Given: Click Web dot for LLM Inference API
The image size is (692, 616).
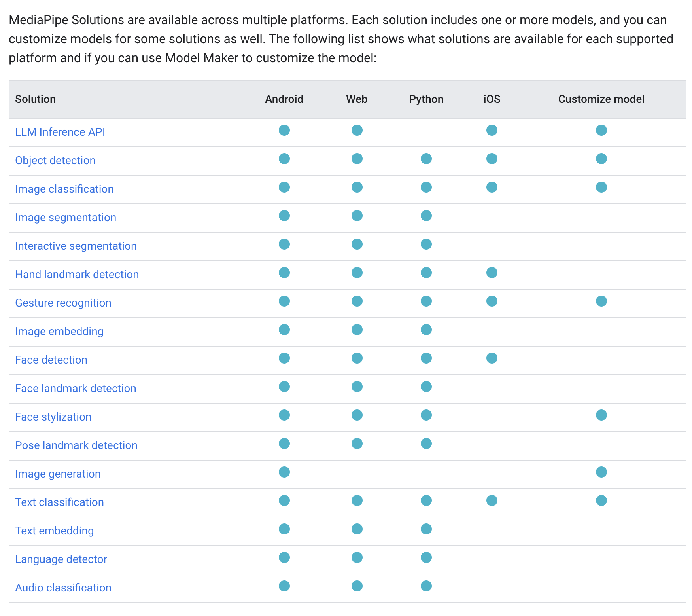Looking at the screenshot, I should (357, 130).
